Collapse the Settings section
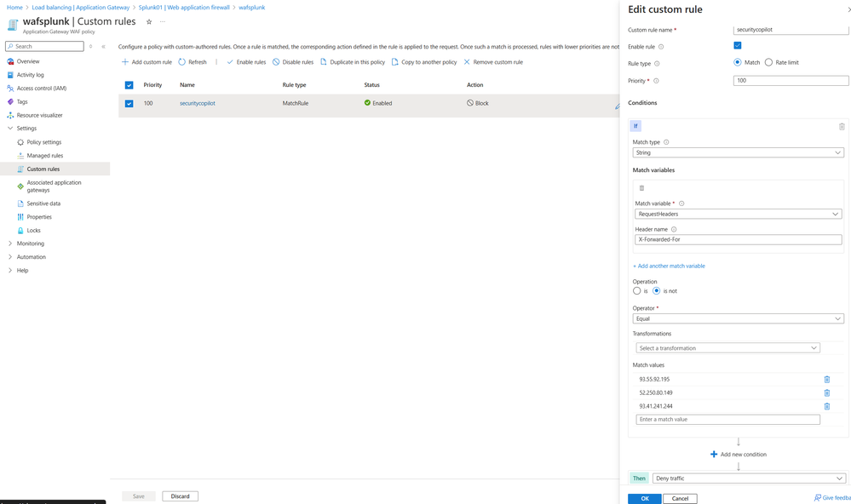The width and height of the screenshot is (851, 504). pos(10,128)
